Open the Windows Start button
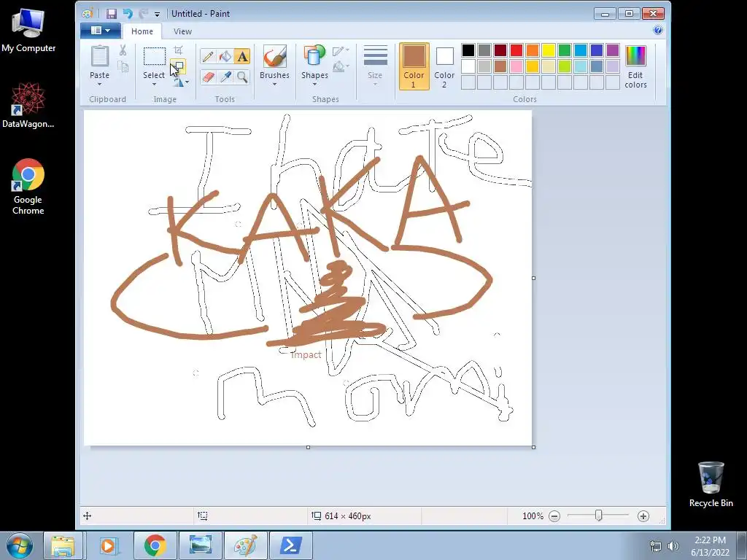This screenshot has width=747, height=560. (20, 545)
